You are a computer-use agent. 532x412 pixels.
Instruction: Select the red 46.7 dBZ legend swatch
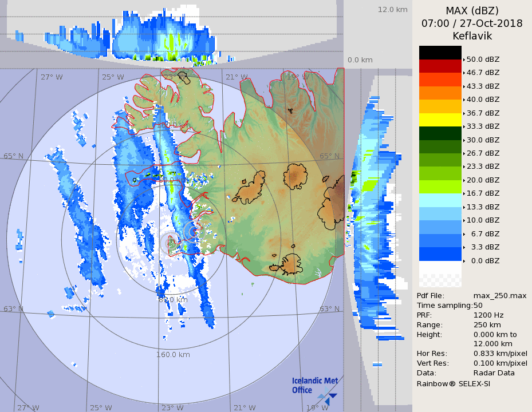click(440, 66)
